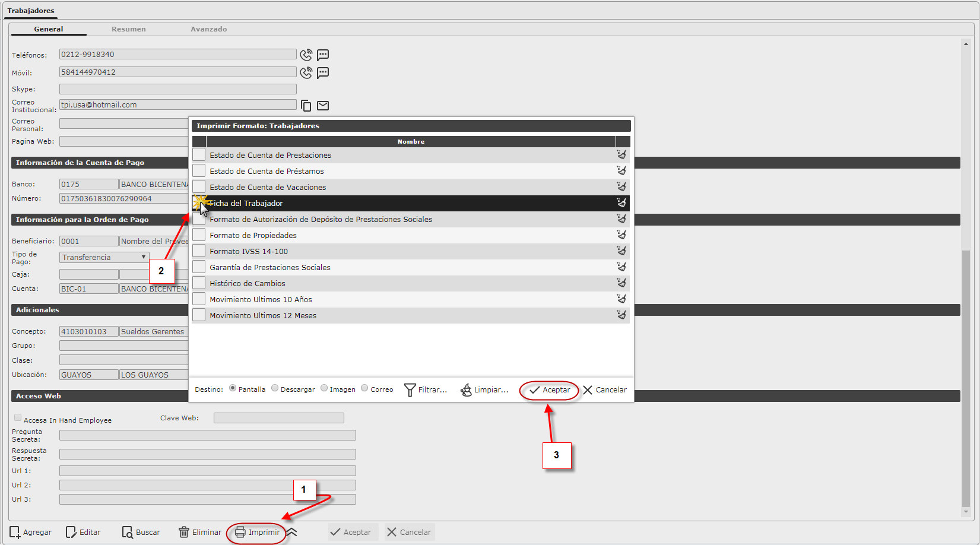Select the Histórico de Cambios row
980x545 pixels.
click(x=411, y=283)
